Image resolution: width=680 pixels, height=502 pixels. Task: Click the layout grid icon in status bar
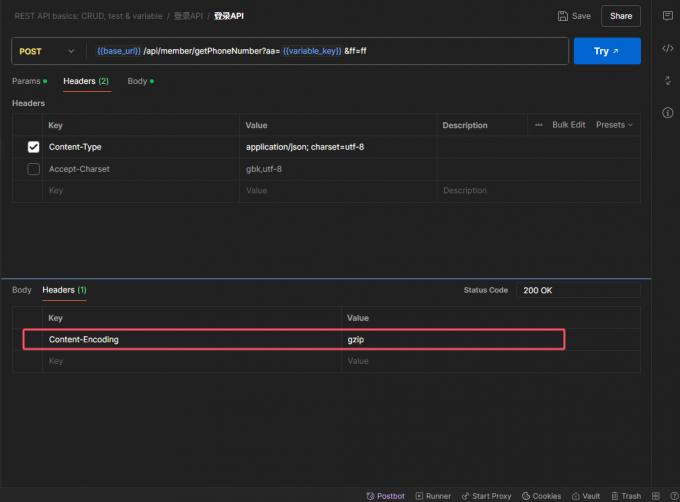pyautogui.click(x=656, y=496)
